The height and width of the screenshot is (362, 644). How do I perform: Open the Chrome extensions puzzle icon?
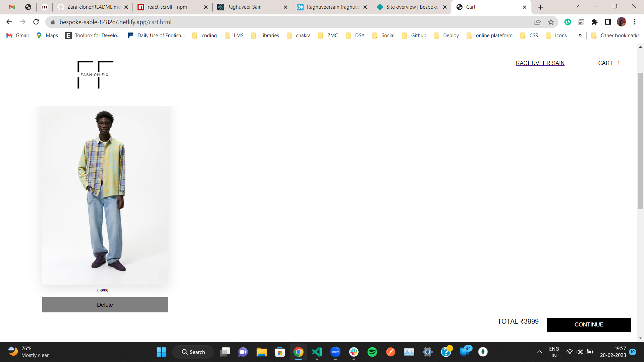pyautogui.click(x=594, y=22)
